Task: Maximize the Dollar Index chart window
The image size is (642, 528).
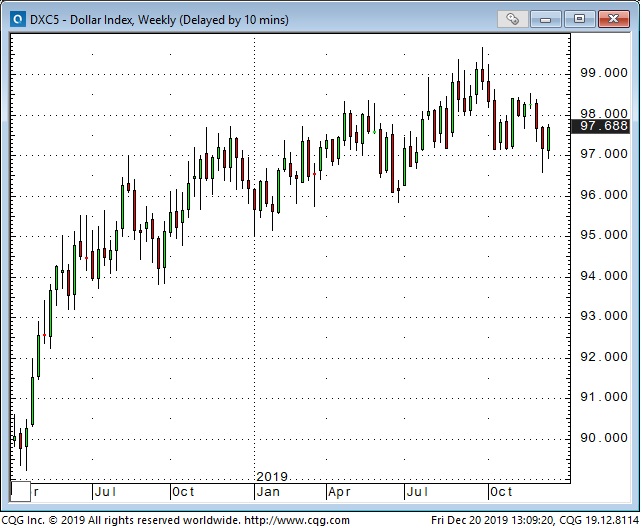Action: click(x=579, y=19)
